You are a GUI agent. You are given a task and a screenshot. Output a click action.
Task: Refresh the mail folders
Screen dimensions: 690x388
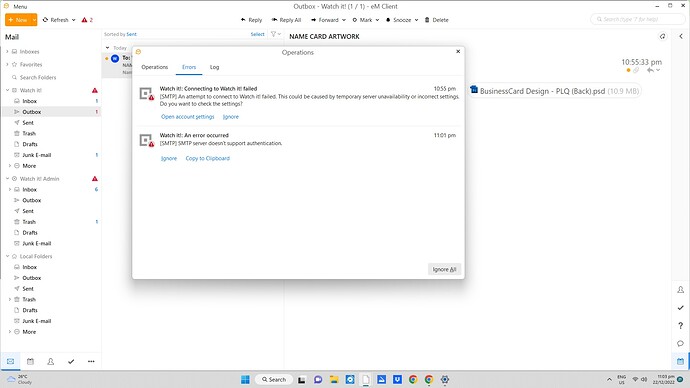(x=55, y=20)
